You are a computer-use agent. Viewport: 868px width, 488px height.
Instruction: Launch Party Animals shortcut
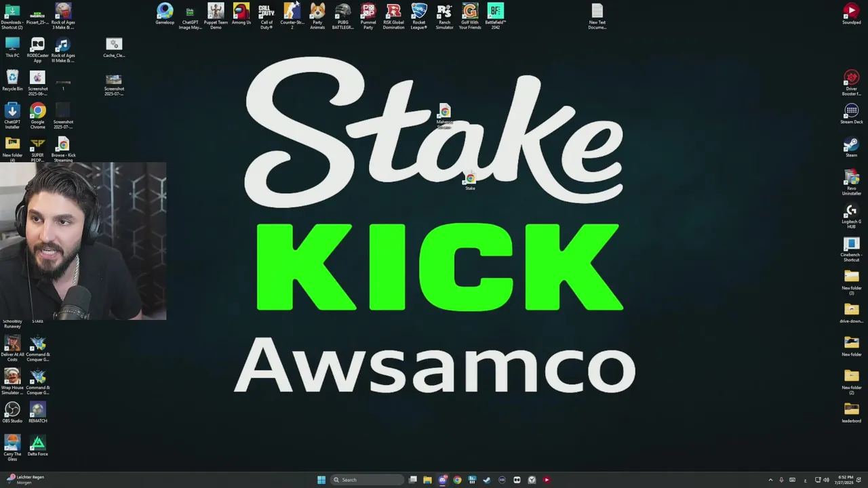coord(317,16)
